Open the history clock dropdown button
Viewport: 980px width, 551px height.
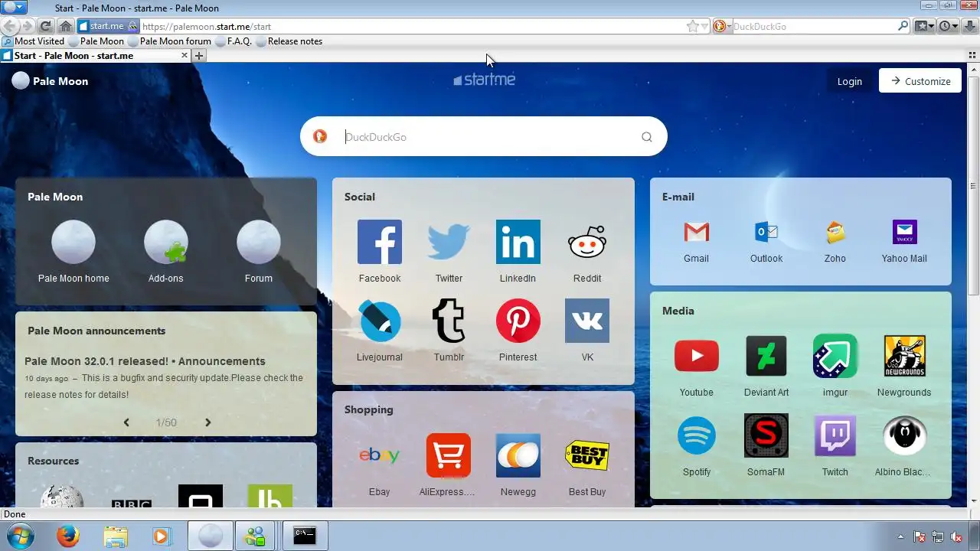point(949,26)
